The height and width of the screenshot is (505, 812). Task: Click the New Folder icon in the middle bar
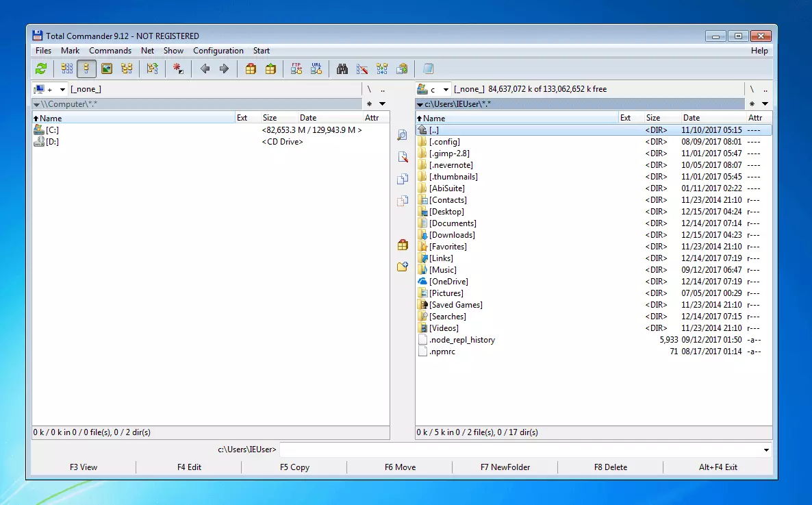click(x=403, y=267)
